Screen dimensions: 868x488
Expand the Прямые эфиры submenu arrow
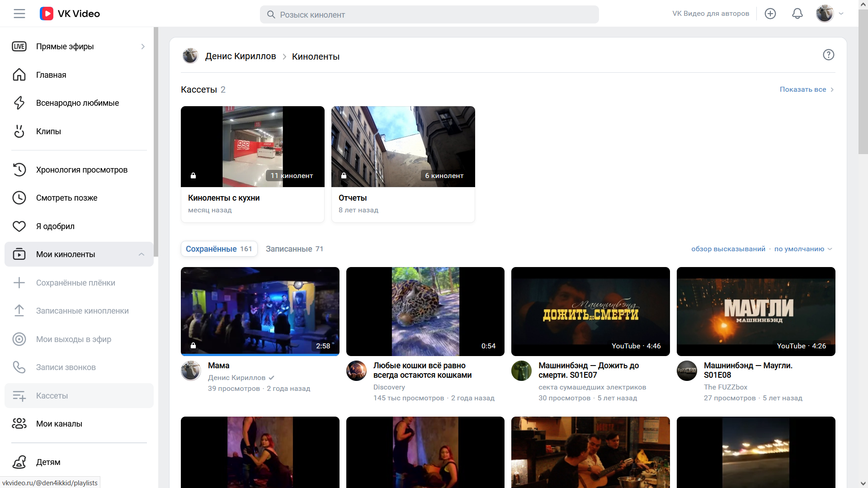[143, 47]
